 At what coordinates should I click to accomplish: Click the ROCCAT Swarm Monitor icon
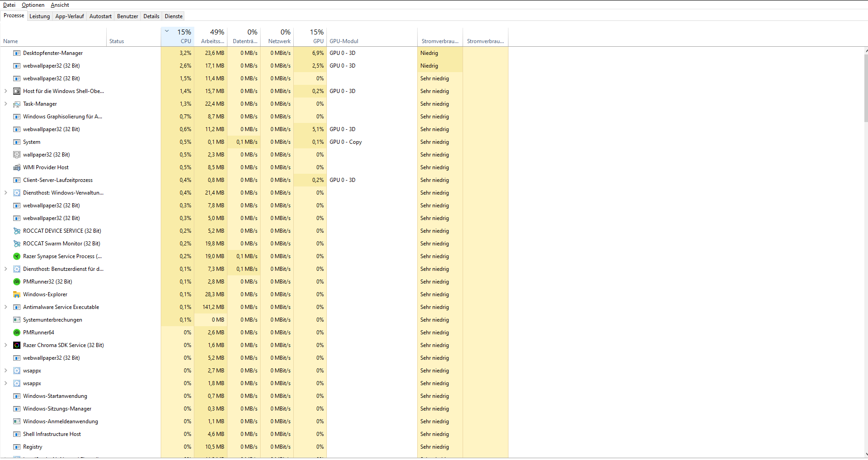coord(17,244)
